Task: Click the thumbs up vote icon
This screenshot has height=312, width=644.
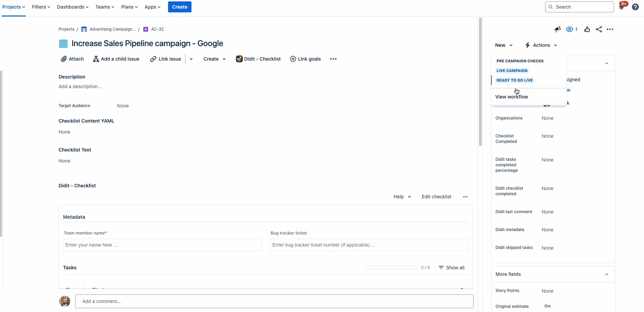Action: click(x=587, y=29)
